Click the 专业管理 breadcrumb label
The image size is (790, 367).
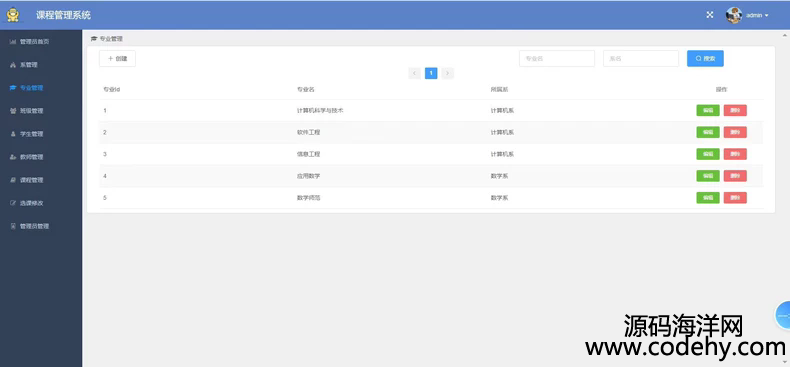[x=111, y=39]
